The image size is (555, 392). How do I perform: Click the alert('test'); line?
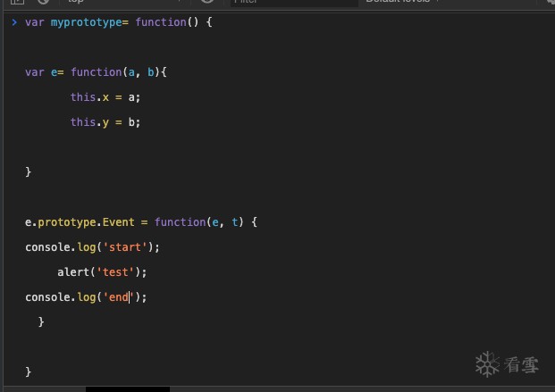pos(102,272)
